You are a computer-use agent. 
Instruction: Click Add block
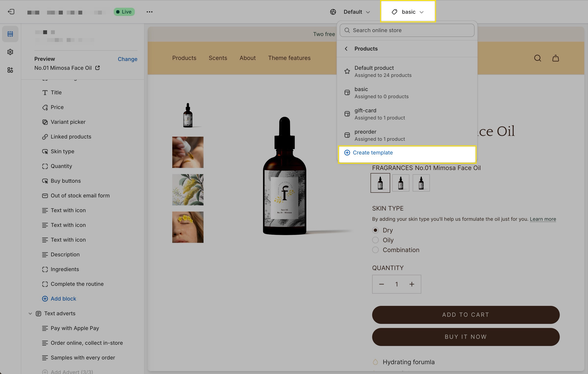tap(59, 299)
